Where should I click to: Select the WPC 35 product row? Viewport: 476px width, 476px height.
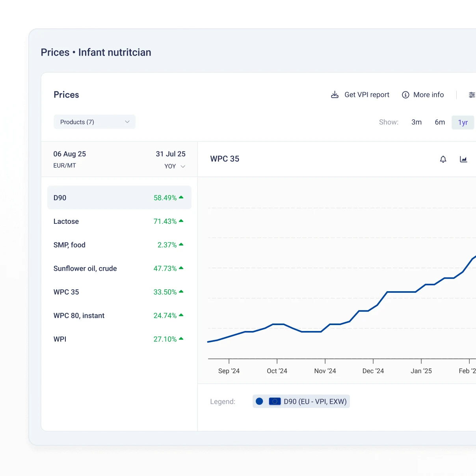click(x=119, y=292)
